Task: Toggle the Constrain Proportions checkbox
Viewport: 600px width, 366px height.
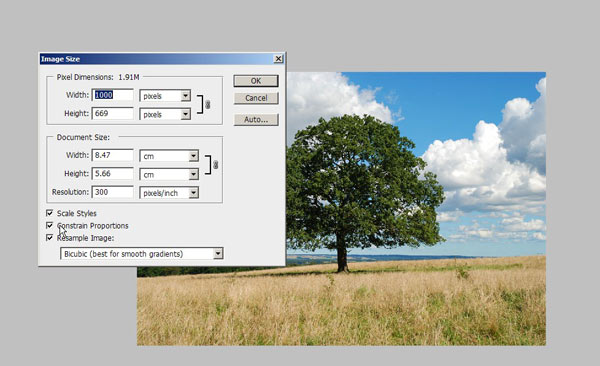Action: coord(49,225)
